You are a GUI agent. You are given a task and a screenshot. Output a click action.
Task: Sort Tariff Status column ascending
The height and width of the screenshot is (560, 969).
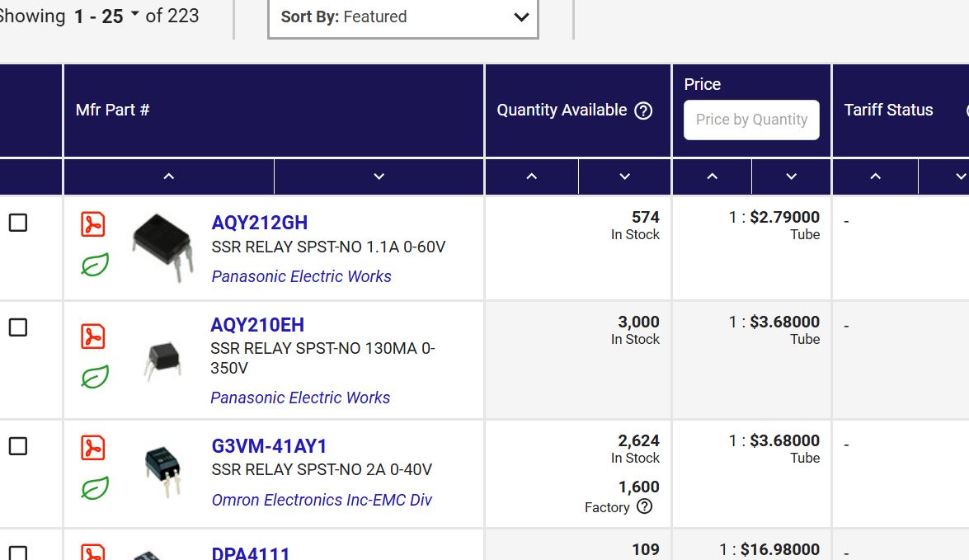click(x=875, y=176)
